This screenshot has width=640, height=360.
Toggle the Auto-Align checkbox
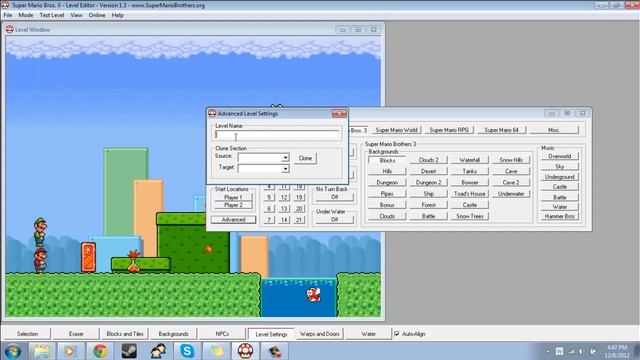point(397,333)
